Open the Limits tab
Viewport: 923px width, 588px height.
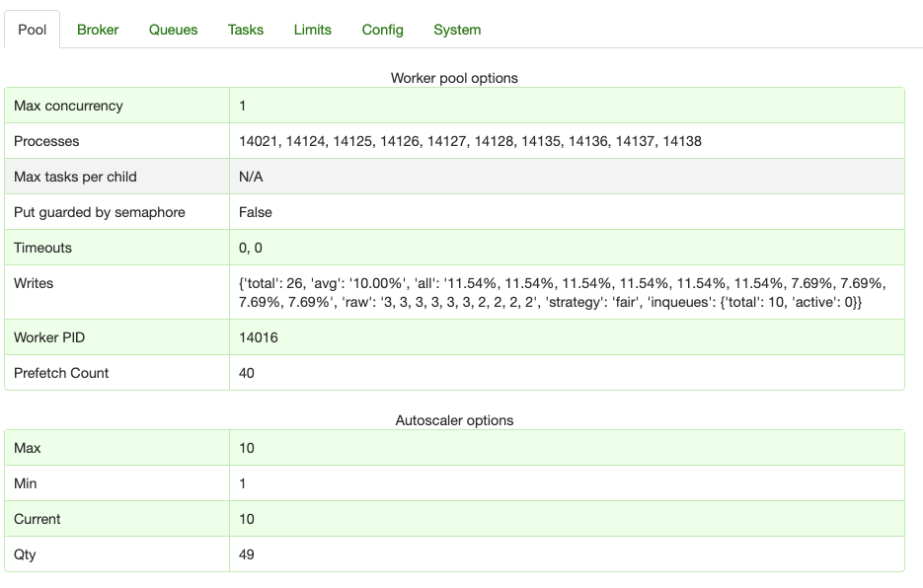[x=313, y=30]
